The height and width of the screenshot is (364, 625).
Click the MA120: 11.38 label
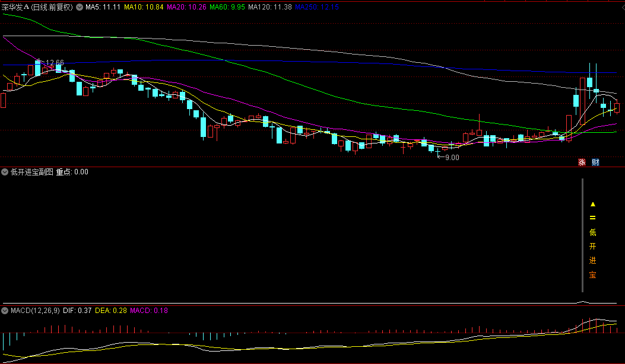pyautogui.click(x=270, y=7)
